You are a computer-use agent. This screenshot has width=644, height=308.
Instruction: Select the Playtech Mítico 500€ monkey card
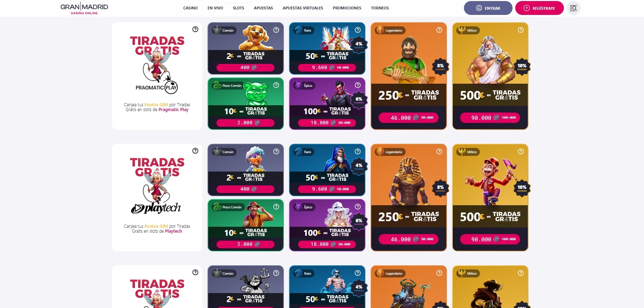[x=490, y=198]
